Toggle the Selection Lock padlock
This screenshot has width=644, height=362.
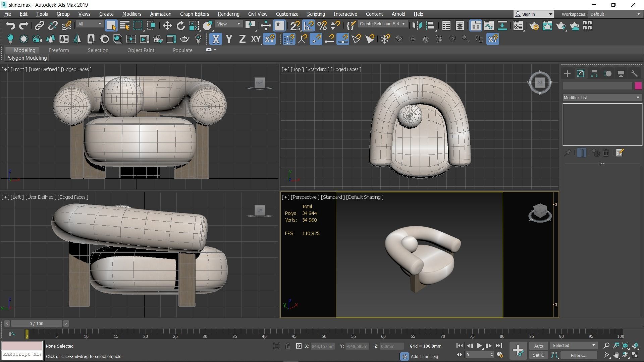point(288,346)
